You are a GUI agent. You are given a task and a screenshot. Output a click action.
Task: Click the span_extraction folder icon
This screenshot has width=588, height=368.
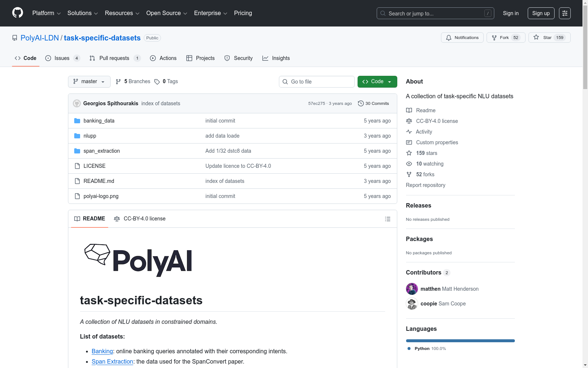pyautogui.click(x=77, y=151)
